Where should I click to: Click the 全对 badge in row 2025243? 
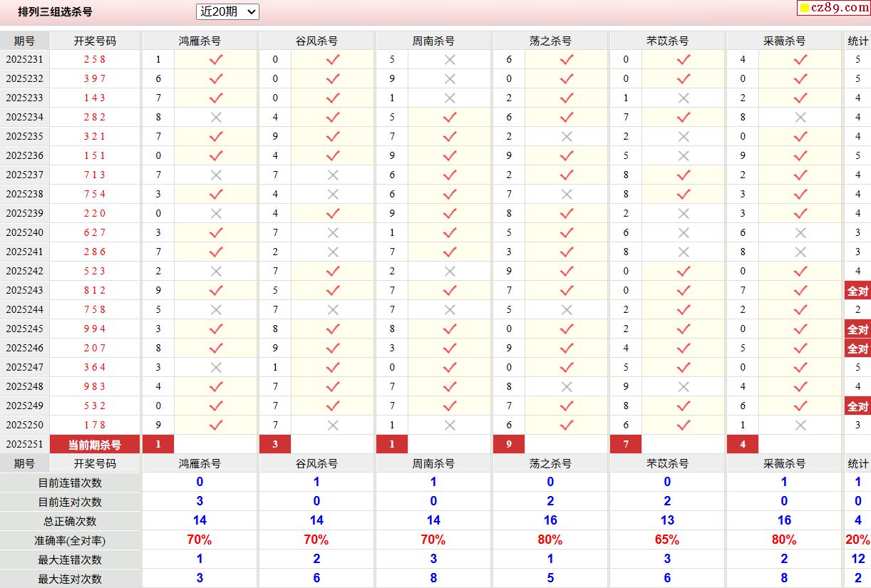(x=857, y=291)
